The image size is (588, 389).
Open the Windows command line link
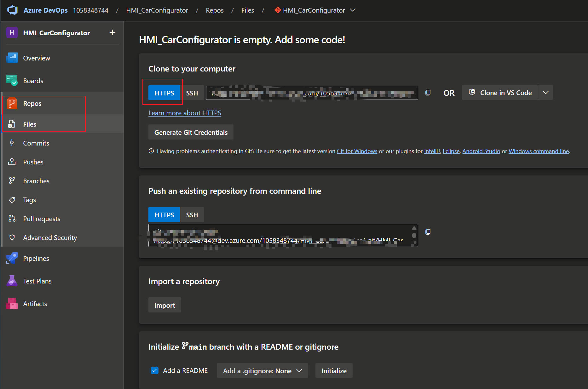coord(539,151)
